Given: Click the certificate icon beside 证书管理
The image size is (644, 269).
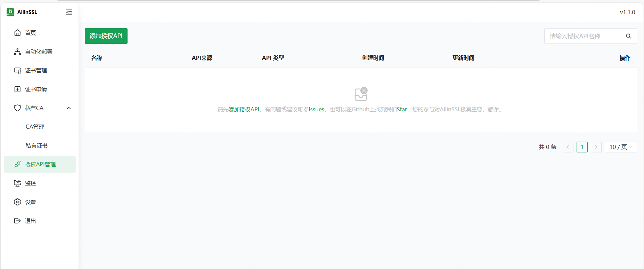Looking at the screenshot, I should coord(17,70).
